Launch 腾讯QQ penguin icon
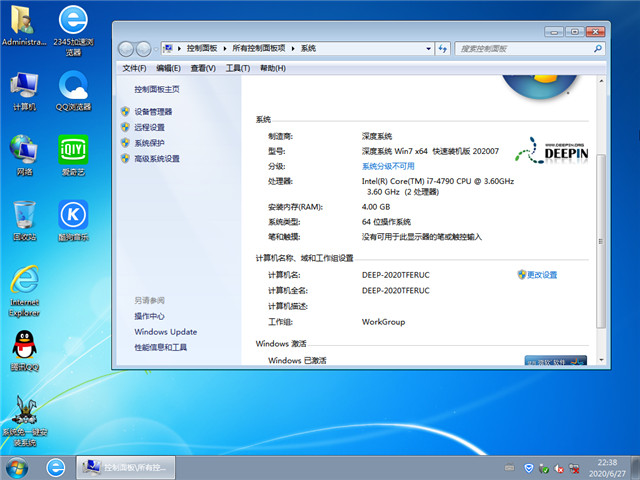Screen dimensions: 640x480 click(24, 351)
